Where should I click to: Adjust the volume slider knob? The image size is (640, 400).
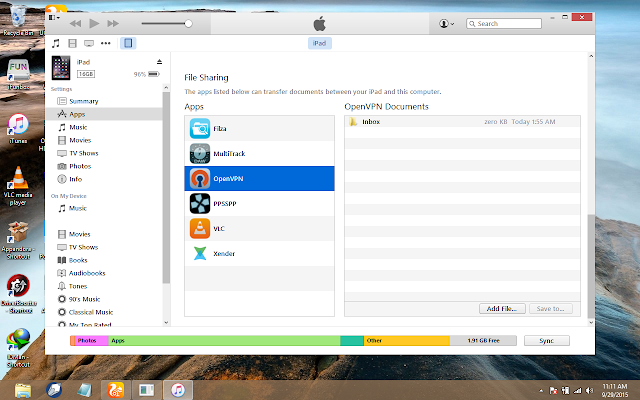[188, 24]
